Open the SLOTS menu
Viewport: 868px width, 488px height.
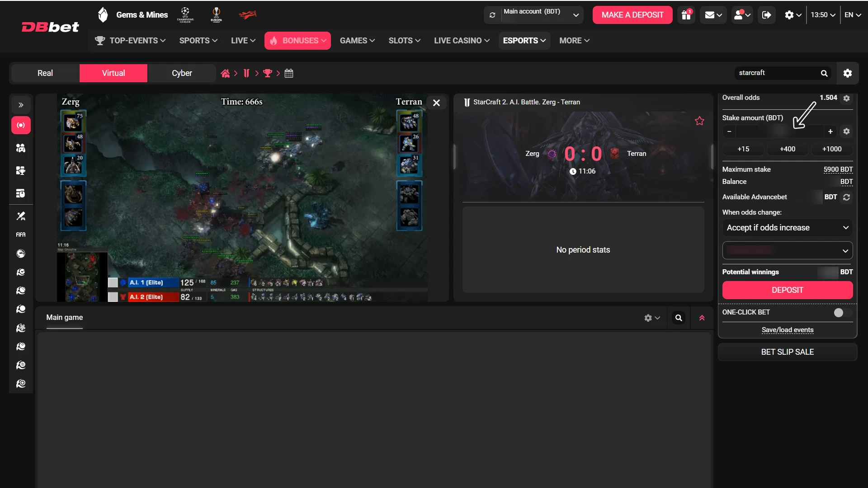pos(405,41)
